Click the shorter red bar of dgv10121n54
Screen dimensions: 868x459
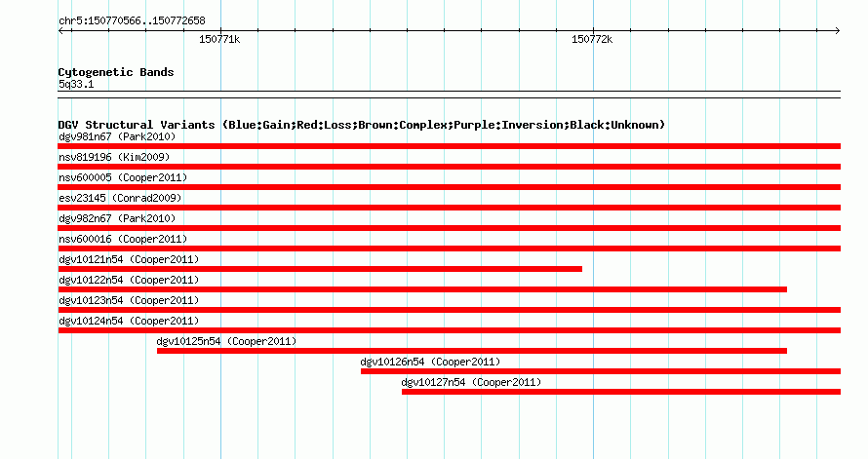320,269
